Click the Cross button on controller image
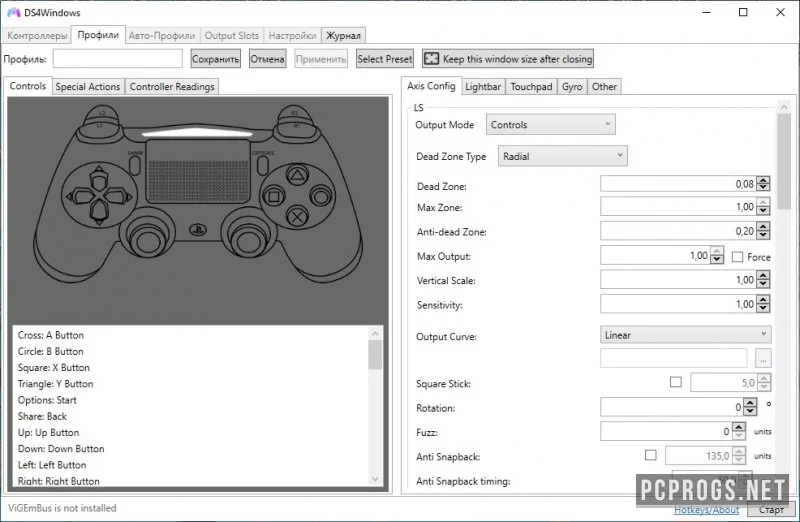The image size is (800, 522). [x=297, y=217]
